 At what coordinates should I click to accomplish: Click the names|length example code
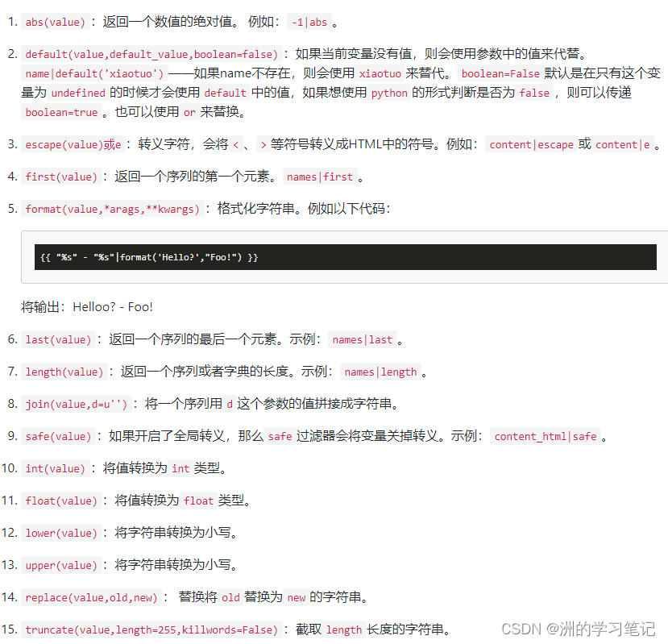380,372
